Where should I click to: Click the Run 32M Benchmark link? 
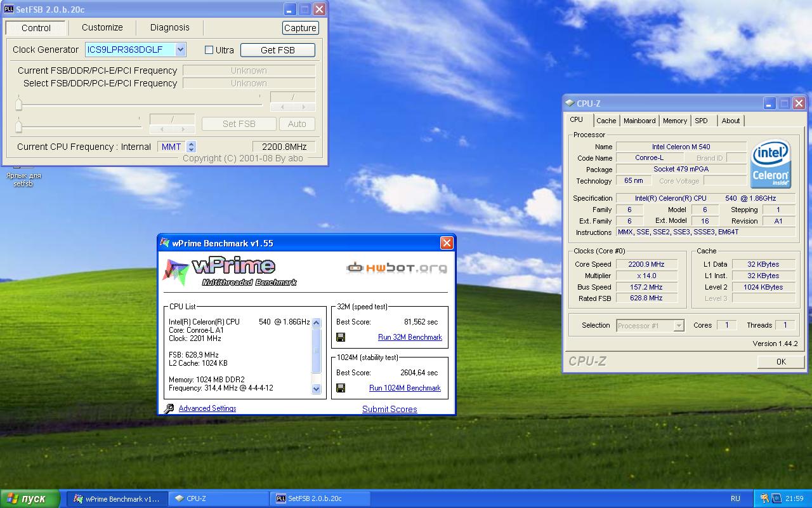(410, 337)
